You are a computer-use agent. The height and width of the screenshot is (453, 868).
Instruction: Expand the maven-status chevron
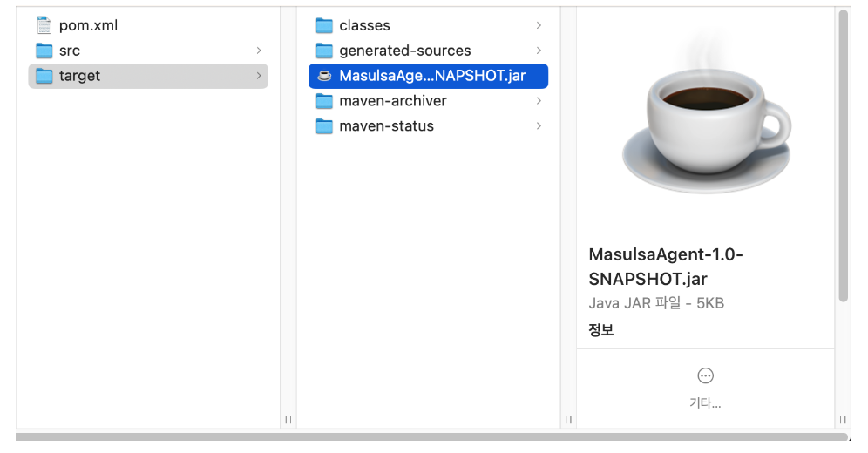pyautogui.click(x=539, y=126)
